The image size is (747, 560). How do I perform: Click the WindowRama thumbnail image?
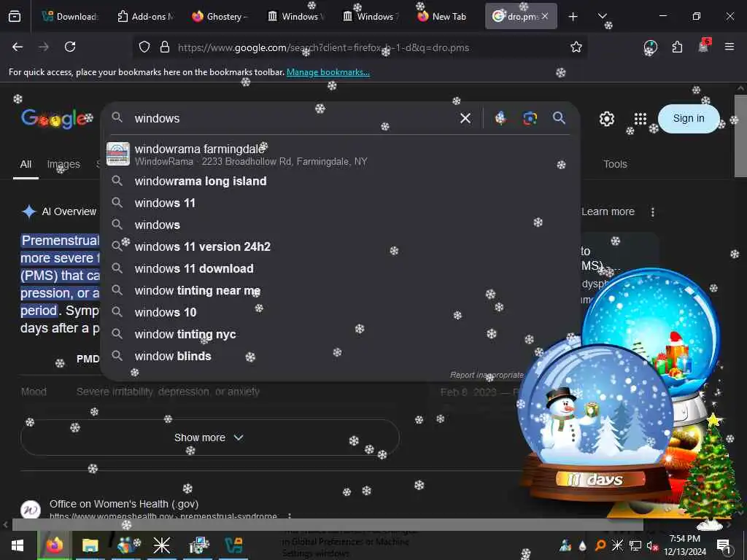point(117,154)
